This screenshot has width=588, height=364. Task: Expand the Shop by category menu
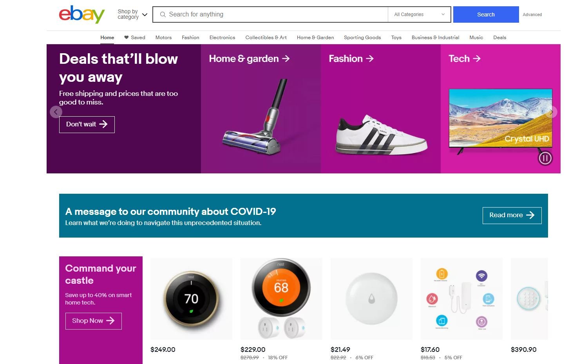click(132, 14)
